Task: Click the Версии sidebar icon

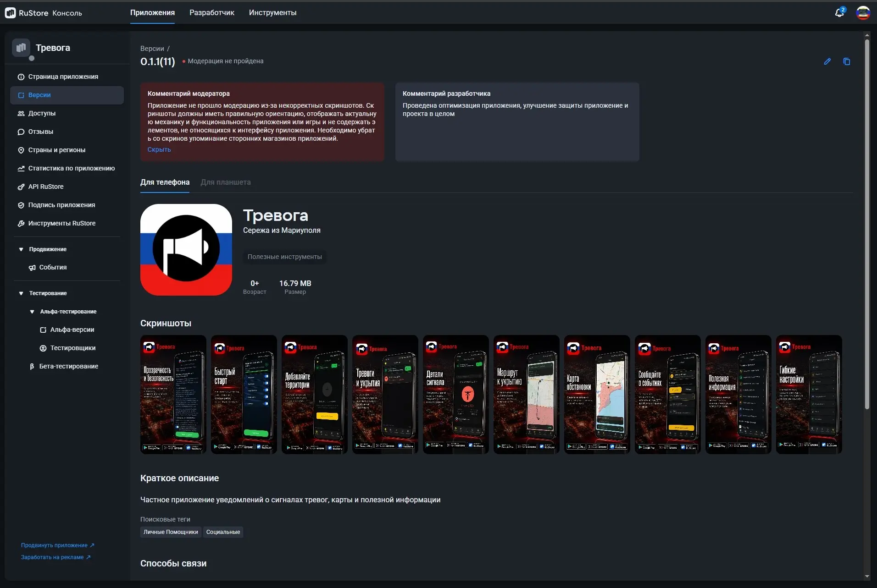Action: point(21,95)
